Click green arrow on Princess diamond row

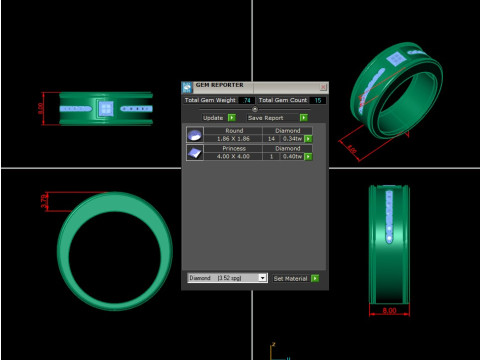tap(308, 156)
